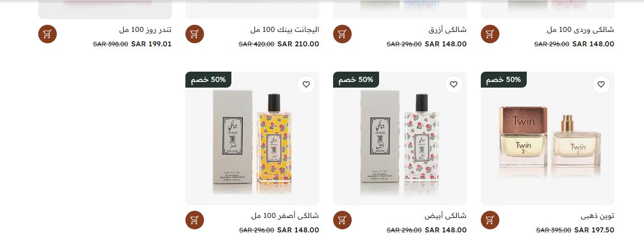Add شالكي أصفر 100 مل to cart
The height and width of the screenshot is (235, 644).
click(195, 220)
